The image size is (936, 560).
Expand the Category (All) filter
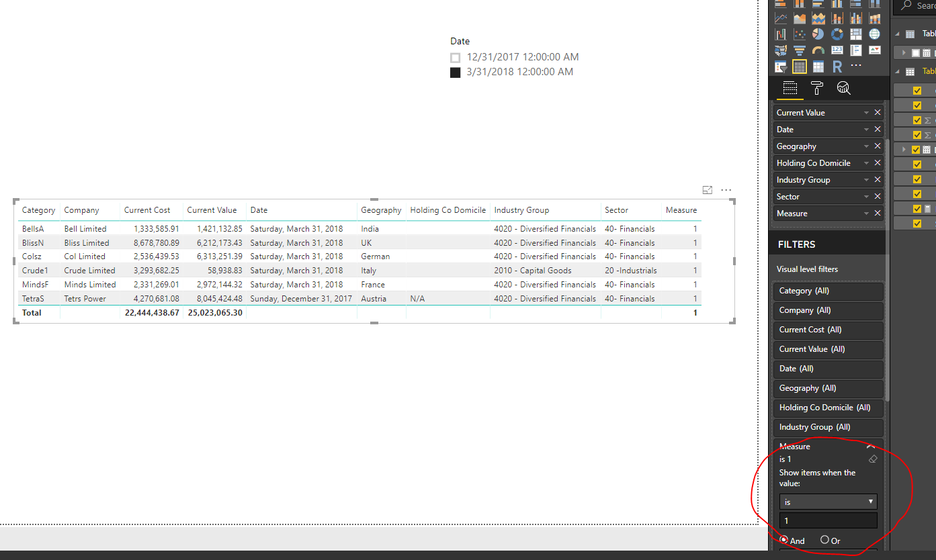tap(828, 291)
